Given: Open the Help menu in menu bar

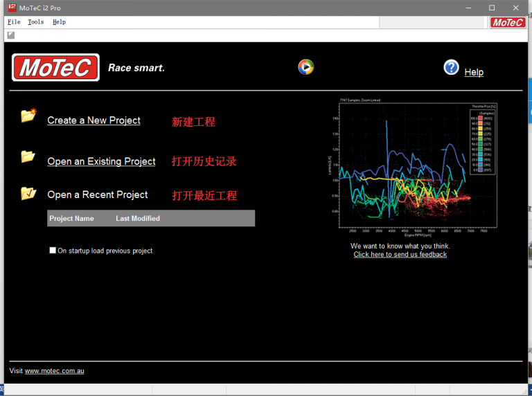Looking at the screenshot, I should (59, 22).
